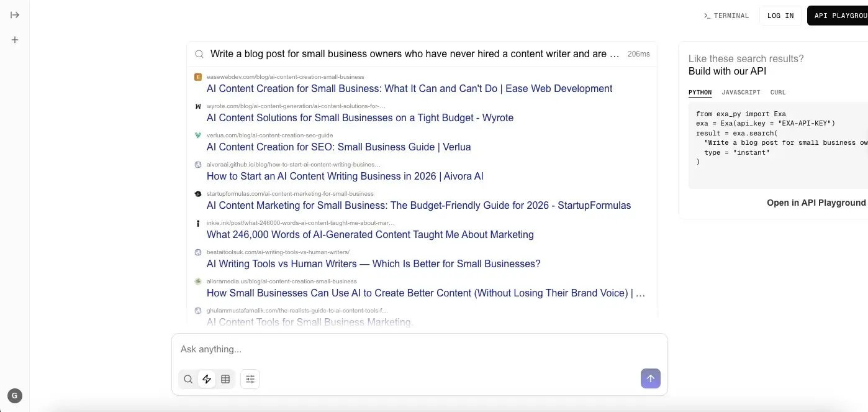Screen dimensions: 868x412
Task: Open API Playground black button
Action: 838,16
